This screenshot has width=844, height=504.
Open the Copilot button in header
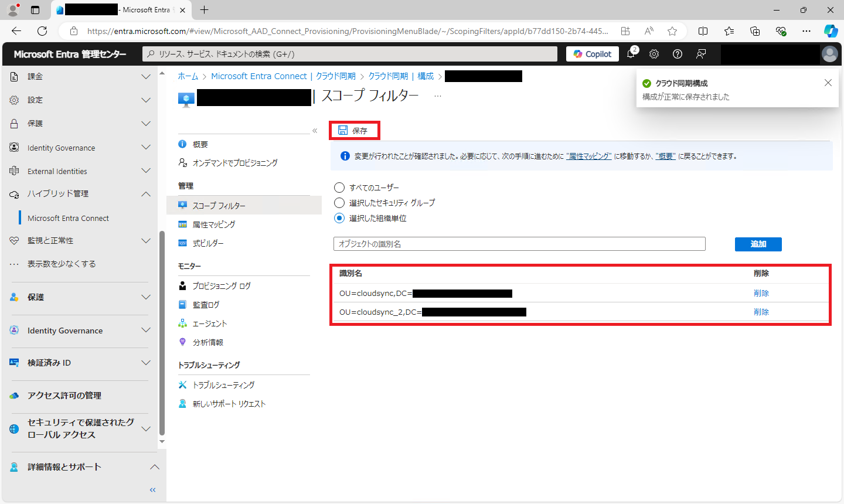tap(593, 54)
